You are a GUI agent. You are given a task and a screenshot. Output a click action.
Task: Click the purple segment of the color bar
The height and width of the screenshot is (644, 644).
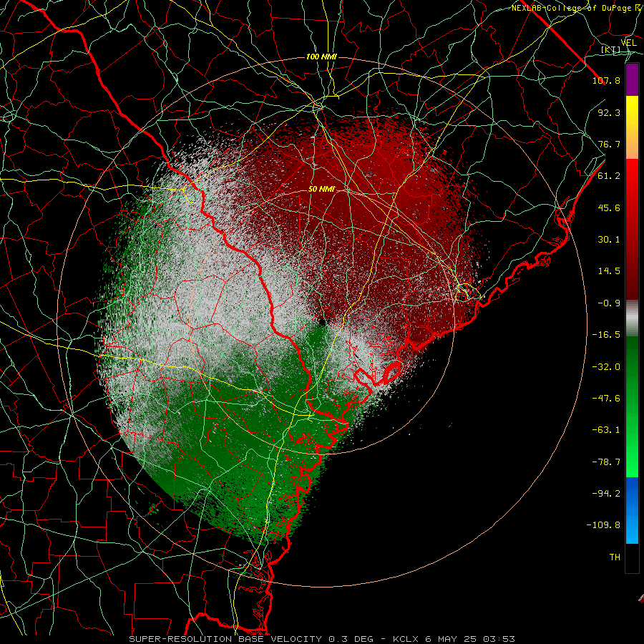pos(632,79)
